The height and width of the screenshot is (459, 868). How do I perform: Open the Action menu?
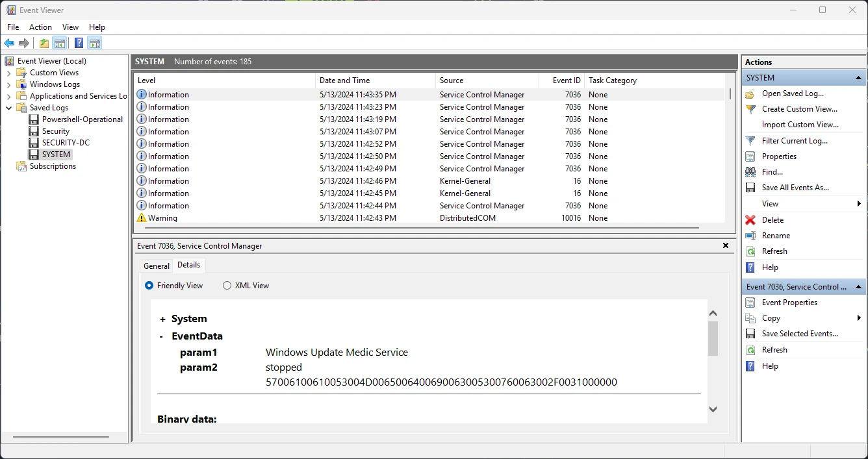(x=40, y=27)
